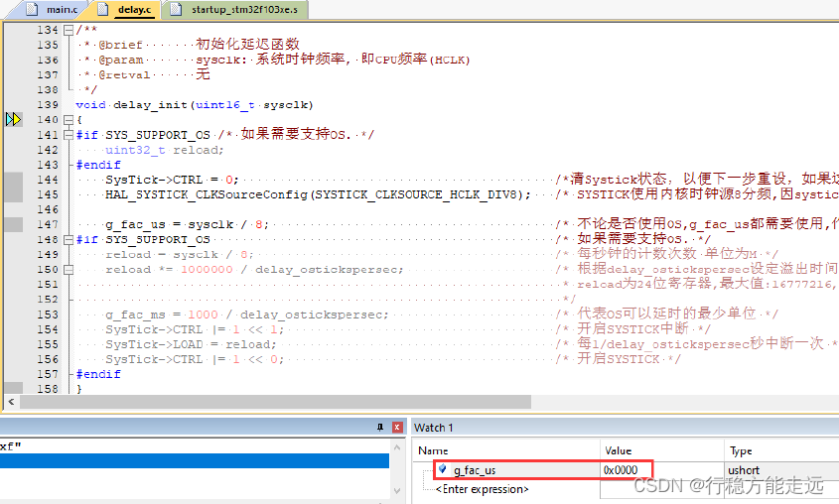Click the line 144 gutter marker
Viewport: 839px width, 504px height.
click(x=13, y=180)
